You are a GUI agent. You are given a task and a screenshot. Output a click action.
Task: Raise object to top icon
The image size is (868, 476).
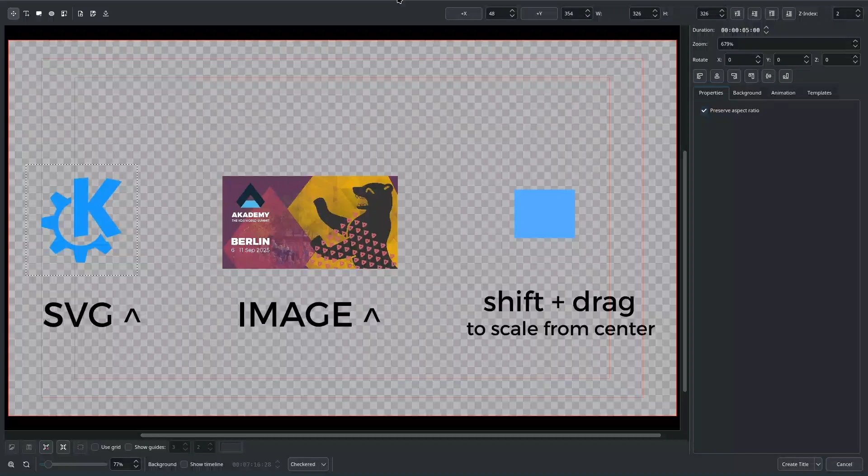772,14
